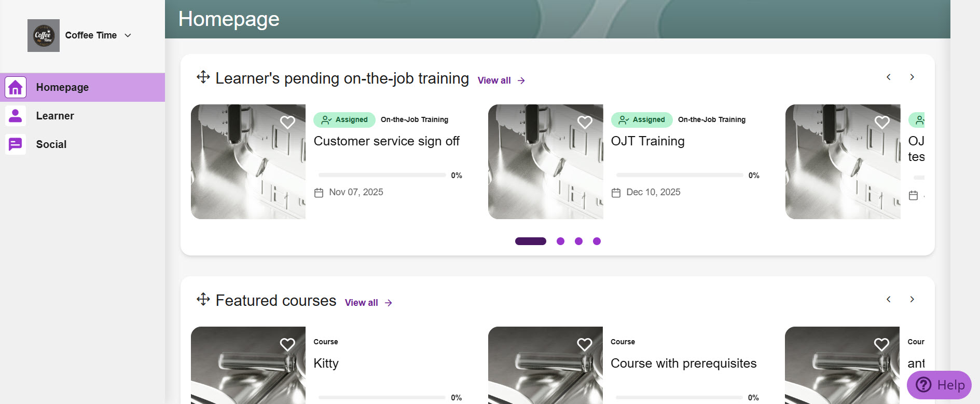Click the Social chat icon
The height and width of the screenshot is (404, 980).
(x=16, y=144)
